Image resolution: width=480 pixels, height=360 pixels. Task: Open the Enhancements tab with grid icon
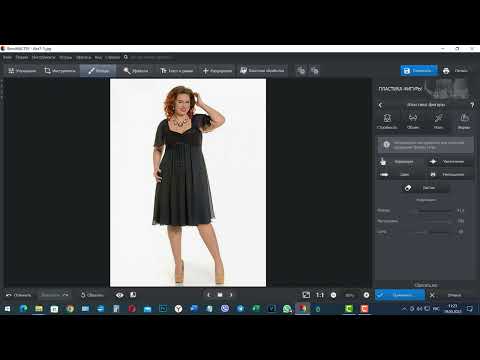coord(22,71)
